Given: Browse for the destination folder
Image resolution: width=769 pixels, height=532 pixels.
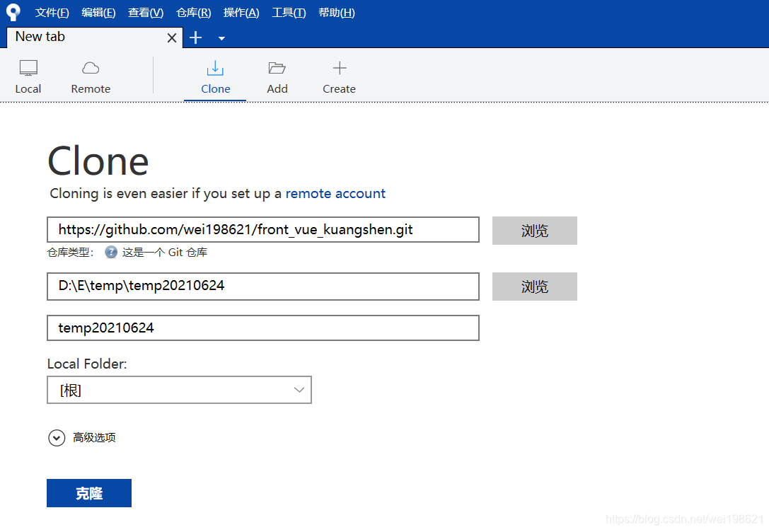Looking at the screenshot, I should [x=535, y=287].
